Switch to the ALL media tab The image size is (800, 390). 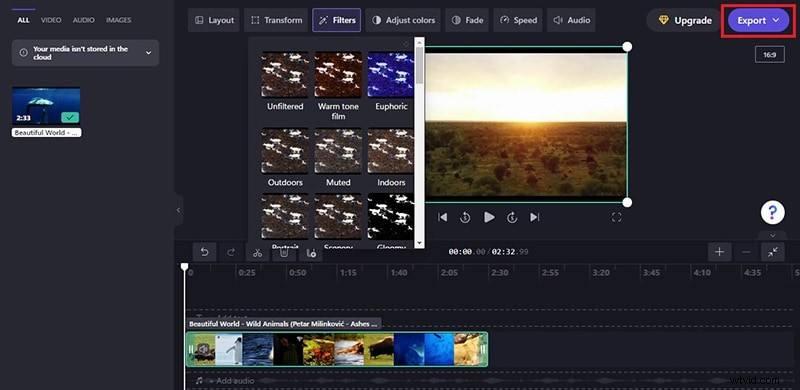tap(23, 20)
